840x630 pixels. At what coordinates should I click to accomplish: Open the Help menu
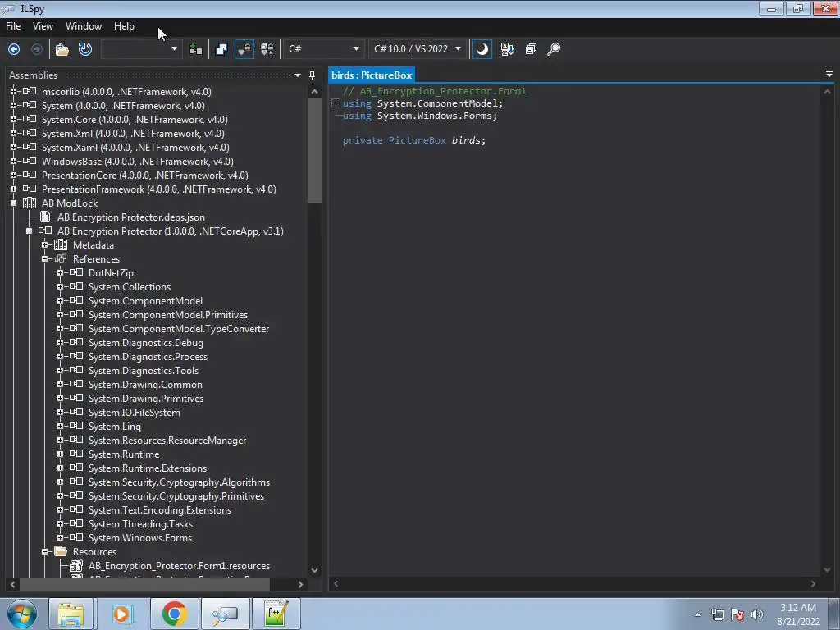click(x=125, y=26)
